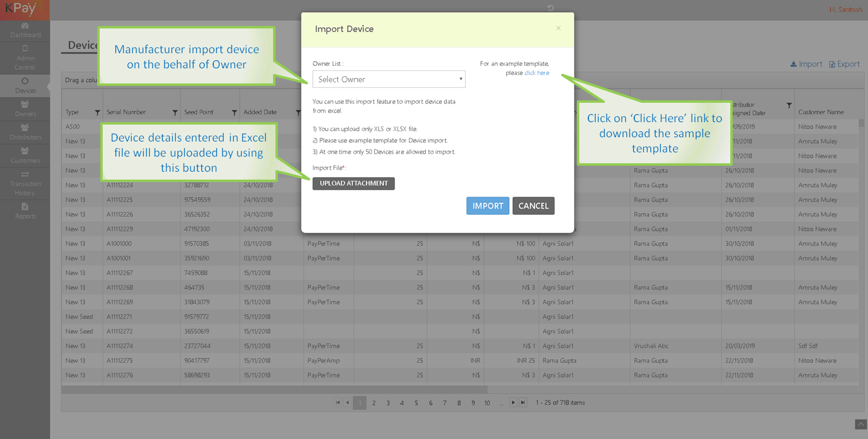Go to Distributors in sidebar
Viewport: 868px width, 439px height.
[x=25, y=132]
